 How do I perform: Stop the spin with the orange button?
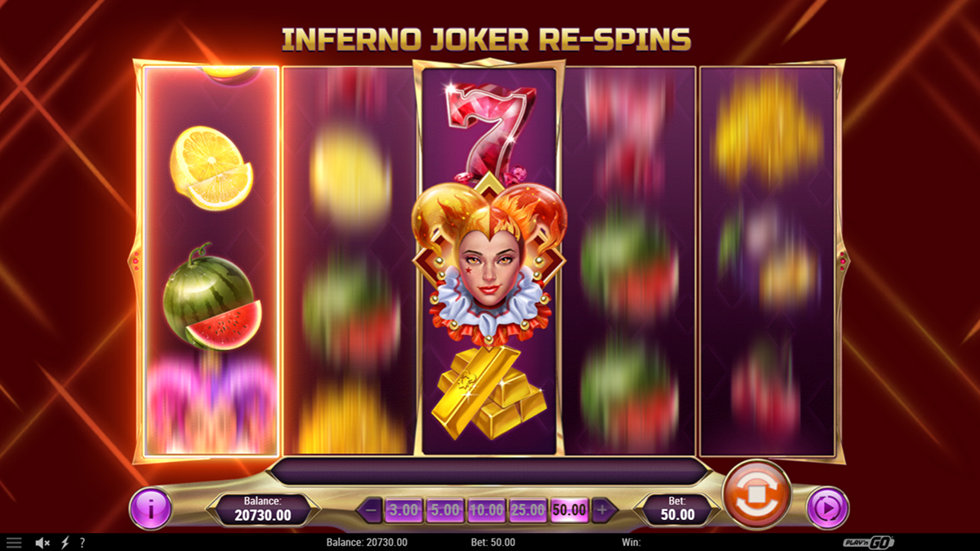click(x=757, y=494)
